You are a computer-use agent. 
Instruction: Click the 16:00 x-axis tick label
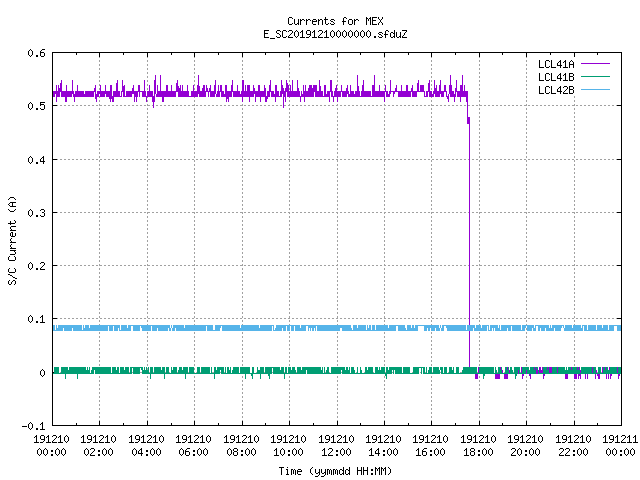click(431, 452)
